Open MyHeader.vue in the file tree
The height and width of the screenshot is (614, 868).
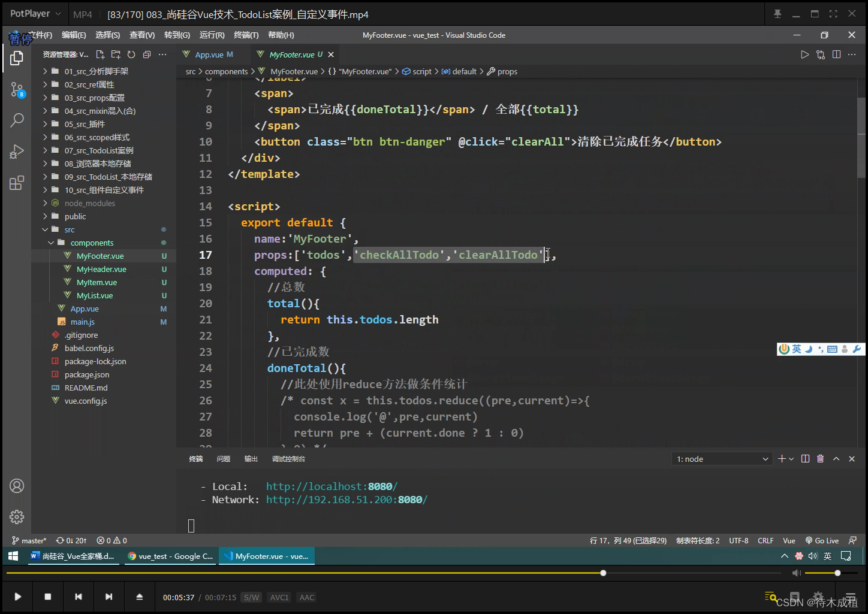pyautogui.click(x=101, y=269)
